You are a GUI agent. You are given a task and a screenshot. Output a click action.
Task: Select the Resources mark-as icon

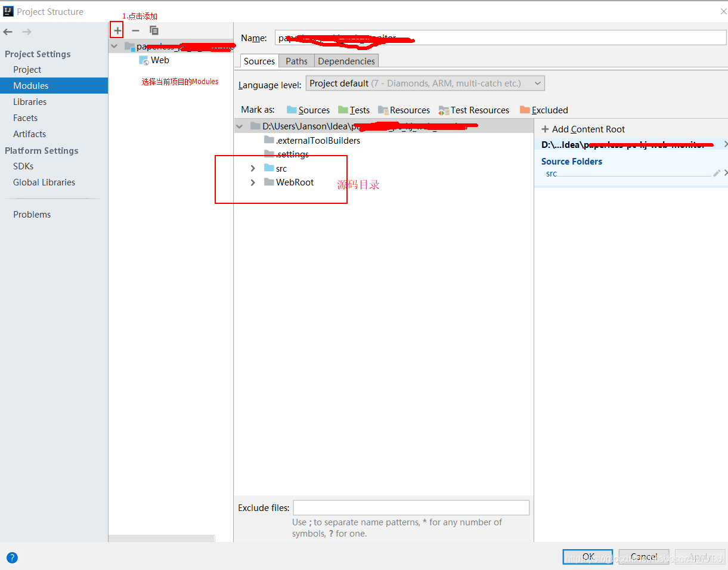(x=382, y=110)
